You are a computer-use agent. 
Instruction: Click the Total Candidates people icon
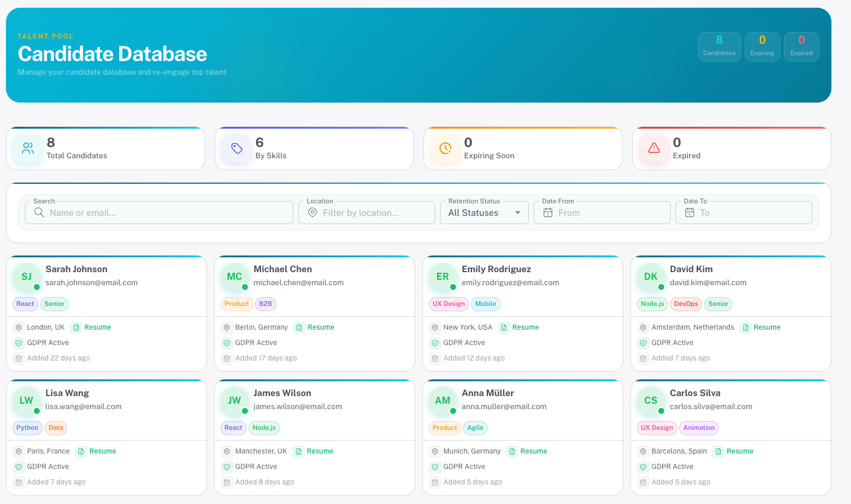tap(27, 149)
